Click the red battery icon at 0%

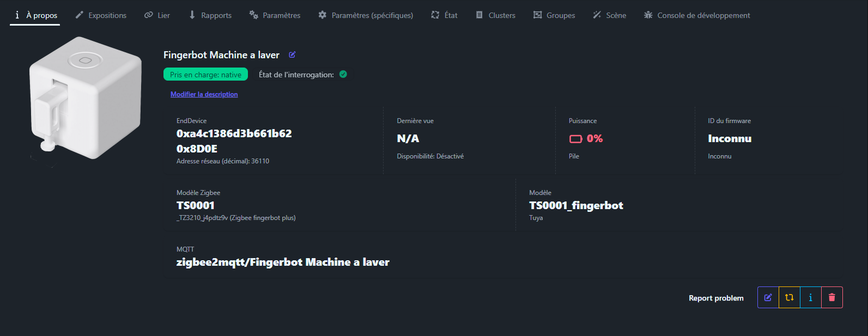click(575, 139)
